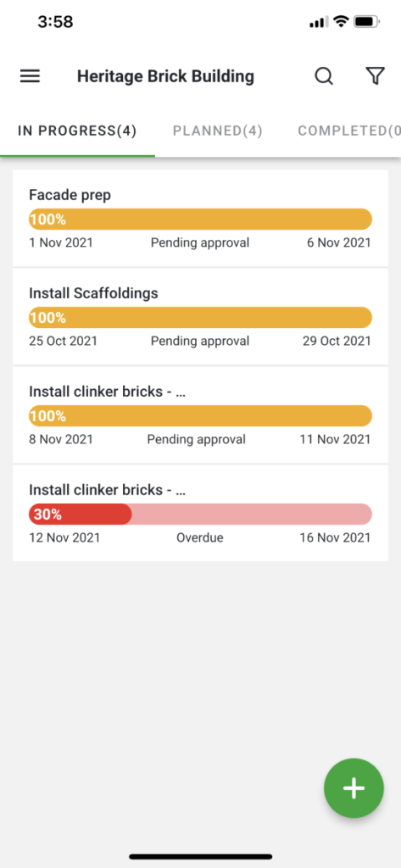Image resolution: width=401 pixels, height=868 pixels.
Task: Open the filter funnel icon
Action: point(375,75)
